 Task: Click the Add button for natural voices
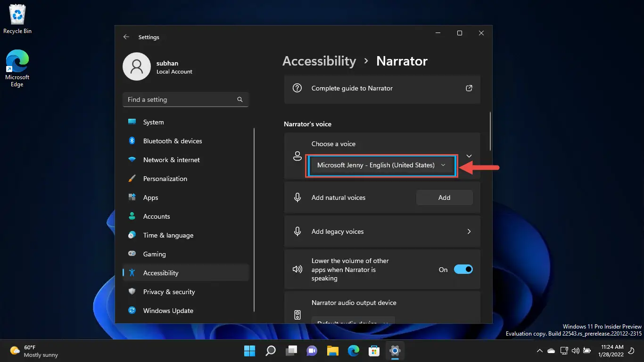point(444,197)
